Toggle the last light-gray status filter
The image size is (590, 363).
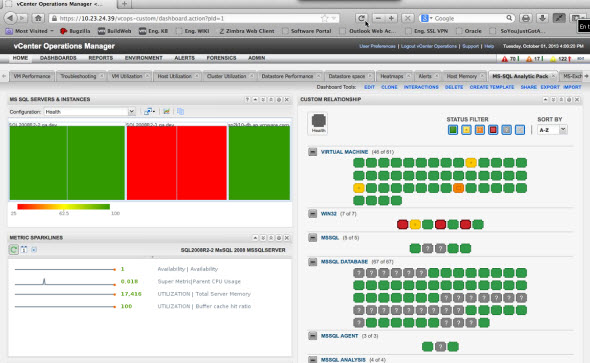(520, 130)
